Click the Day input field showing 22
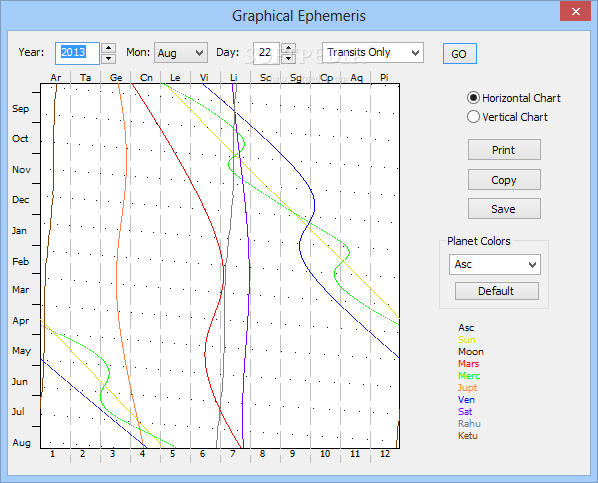 (266, 53)
